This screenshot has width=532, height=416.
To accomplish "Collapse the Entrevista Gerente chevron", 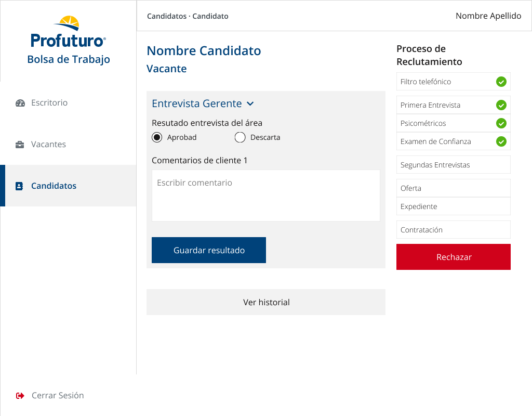I will point(250,104).
